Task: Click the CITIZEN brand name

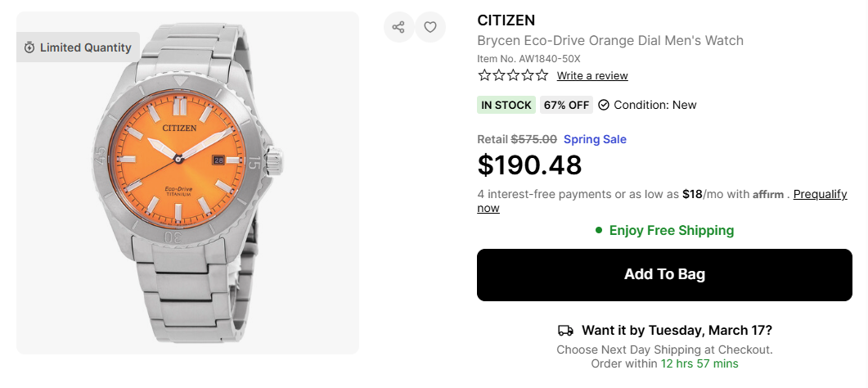Action: [x=506, y=20]
